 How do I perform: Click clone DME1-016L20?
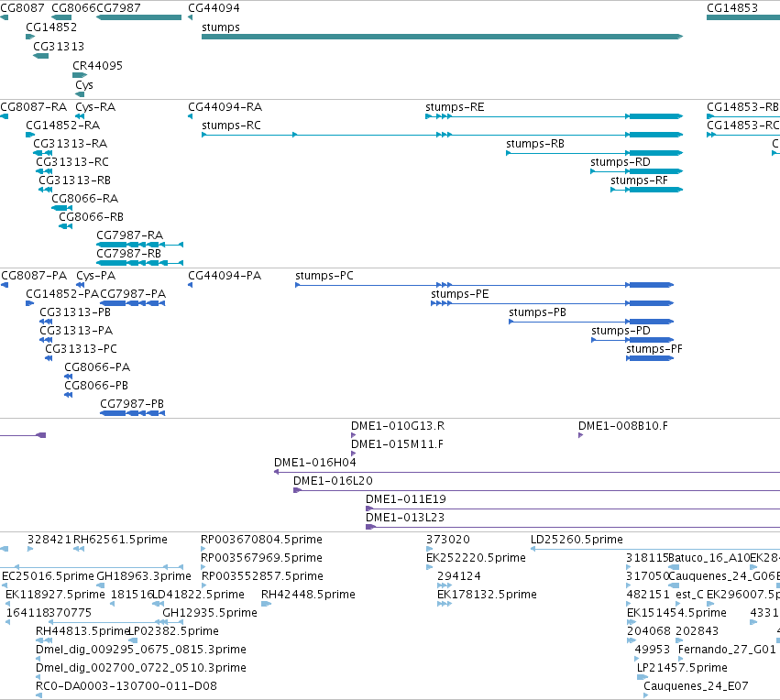tap(537, 490)
